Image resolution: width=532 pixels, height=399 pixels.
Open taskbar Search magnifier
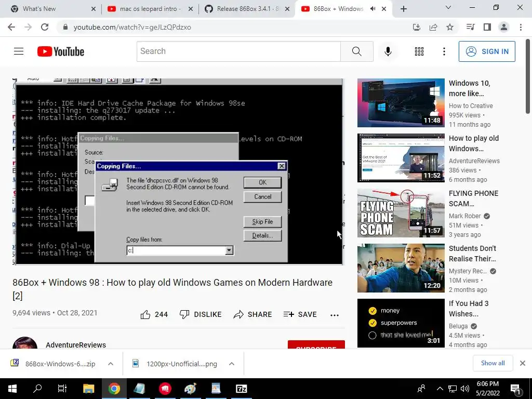click(x=37, y=389)
